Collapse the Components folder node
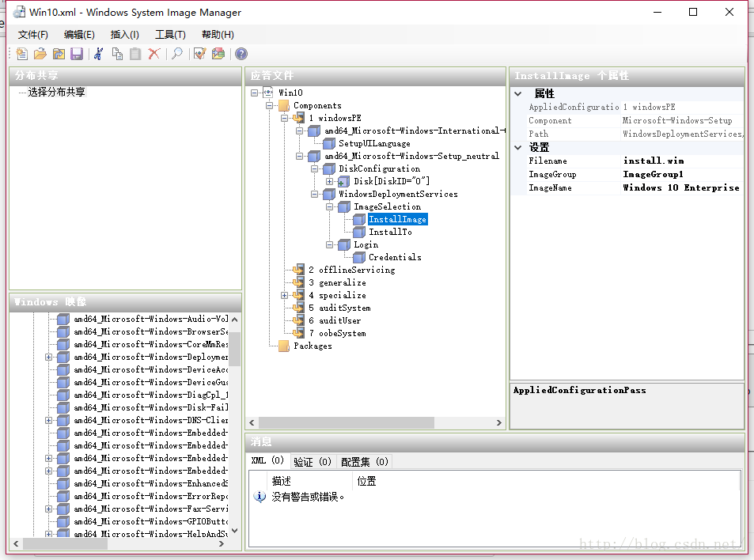 click(269, 105)
